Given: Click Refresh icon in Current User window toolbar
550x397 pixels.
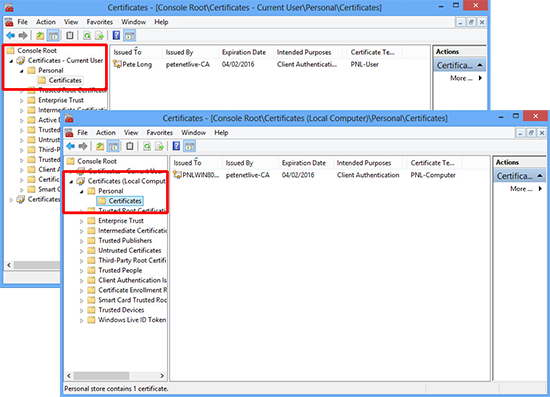Looking at the screenshot, I should point(87,35).
